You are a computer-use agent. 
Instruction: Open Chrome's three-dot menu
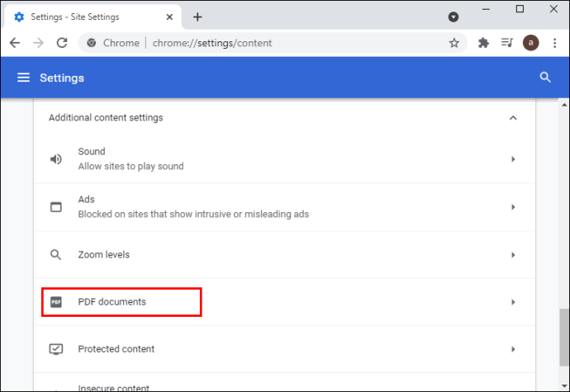click(555, 43)
